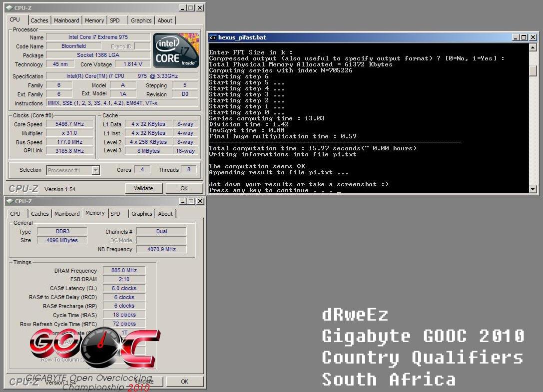Click Validate button in top CPU-Z window
The width and height of the screenshot is (543, 392).
pyautogui.click(x=143, y=188)
